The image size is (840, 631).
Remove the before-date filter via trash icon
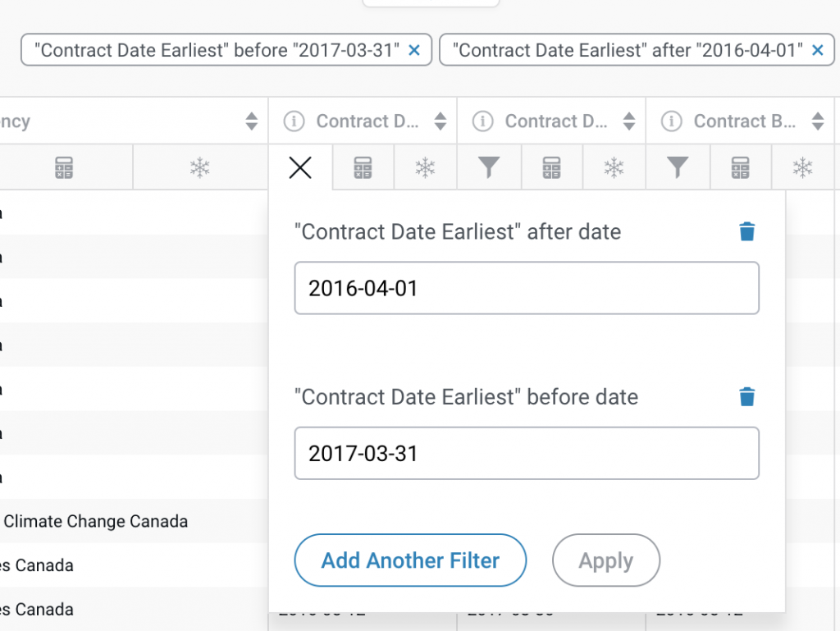coord(747,396)
